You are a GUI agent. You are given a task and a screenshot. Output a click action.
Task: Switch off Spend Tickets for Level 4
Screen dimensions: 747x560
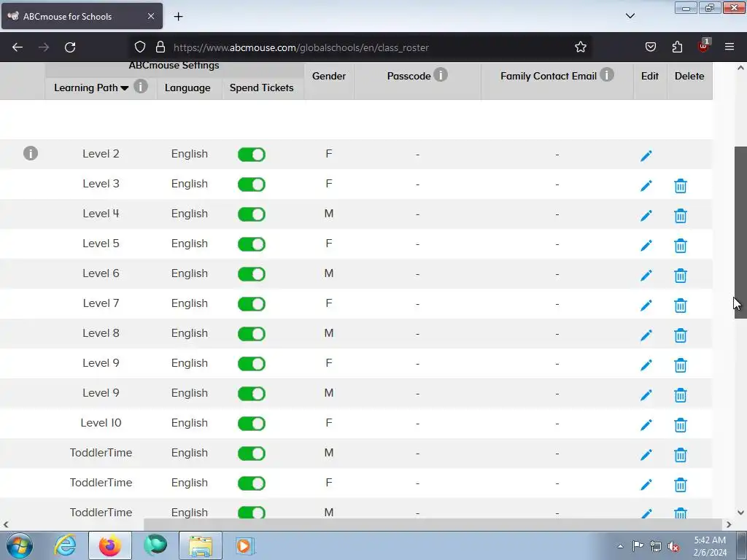[x=252, y=214]
